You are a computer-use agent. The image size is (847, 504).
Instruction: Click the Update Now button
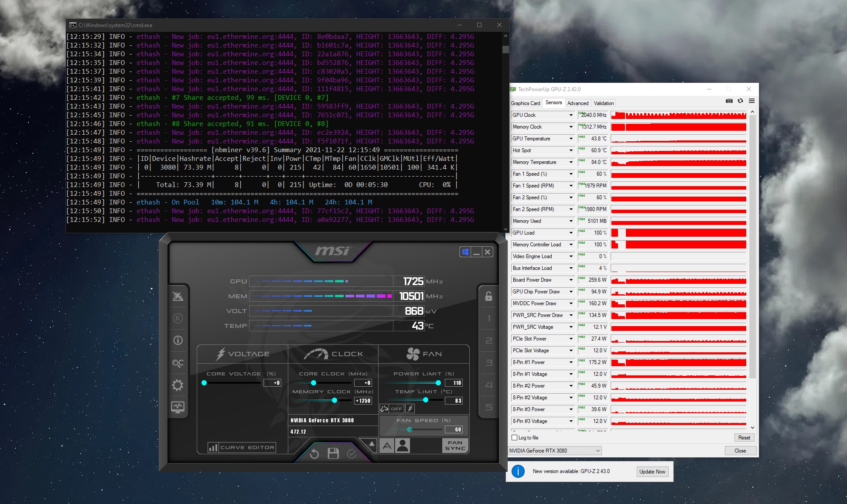pos(652,472)
